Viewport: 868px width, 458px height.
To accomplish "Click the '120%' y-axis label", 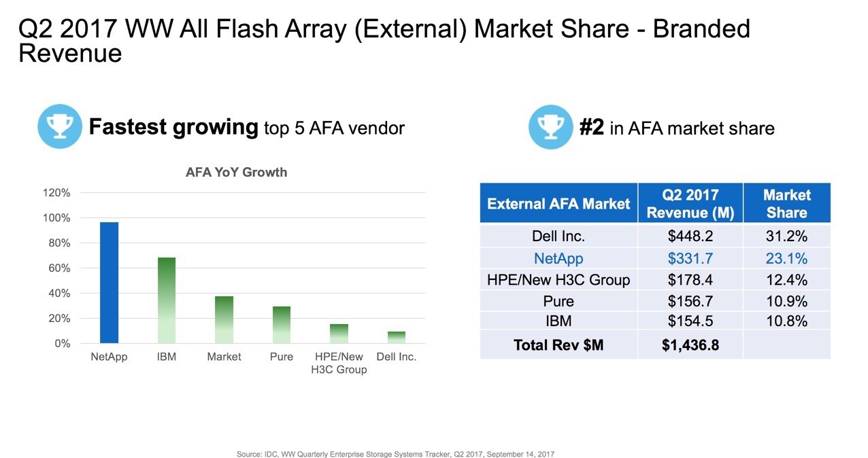I will click(57, 193).
